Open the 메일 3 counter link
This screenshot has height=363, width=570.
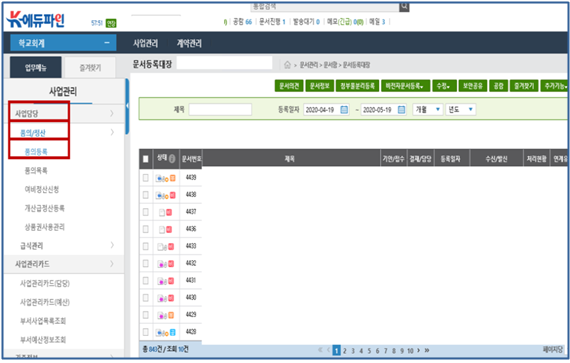377,22
